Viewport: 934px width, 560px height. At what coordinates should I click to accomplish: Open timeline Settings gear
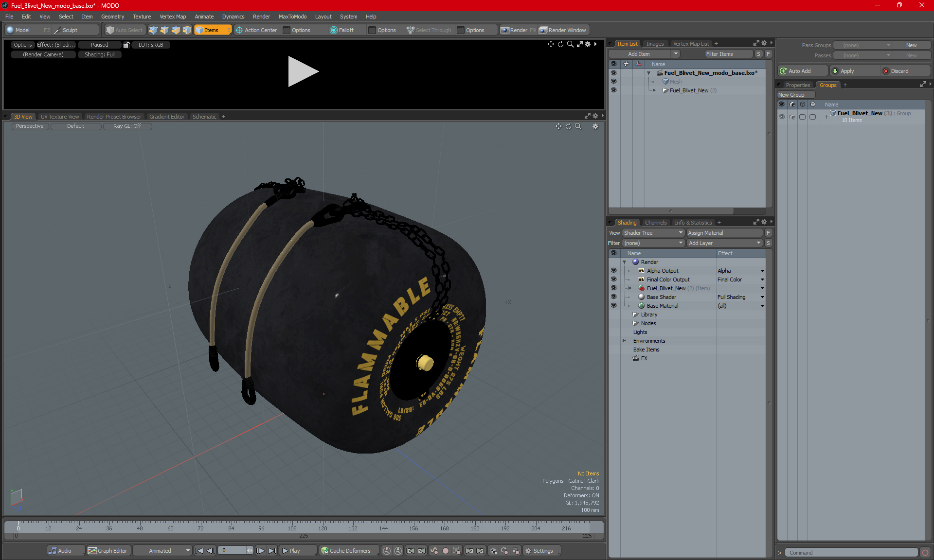click(528, 551)
